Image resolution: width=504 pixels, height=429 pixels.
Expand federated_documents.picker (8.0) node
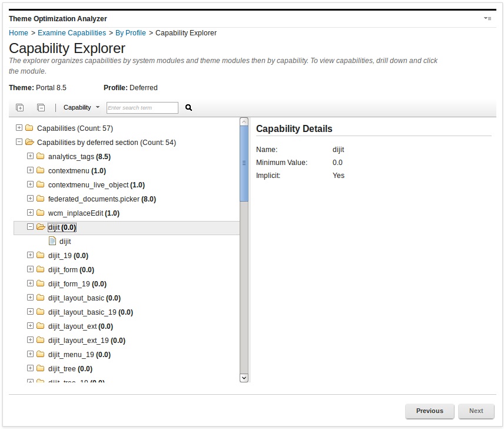pos(30,199)
